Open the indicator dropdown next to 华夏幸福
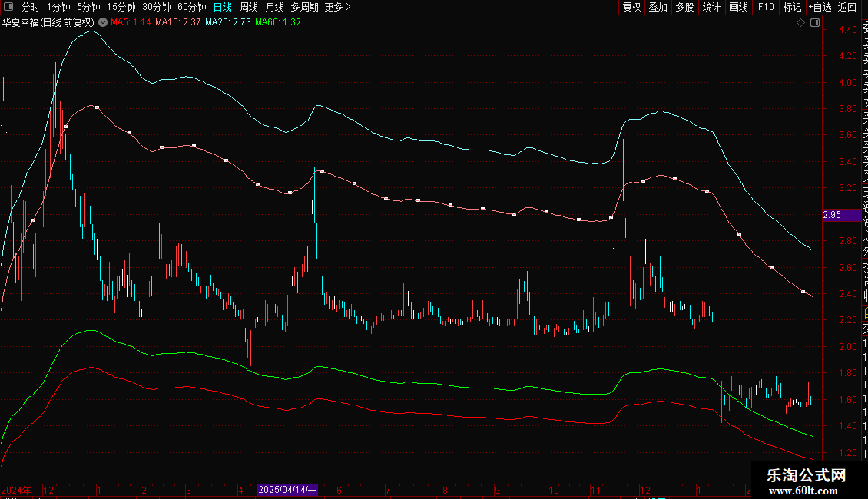The width and height of the screenshot is (868, 499). tap(103, 23)
